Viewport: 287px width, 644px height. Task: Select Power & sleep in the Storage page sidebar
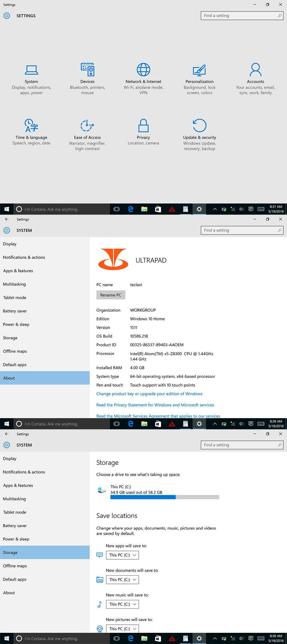(x=45, y=539)
